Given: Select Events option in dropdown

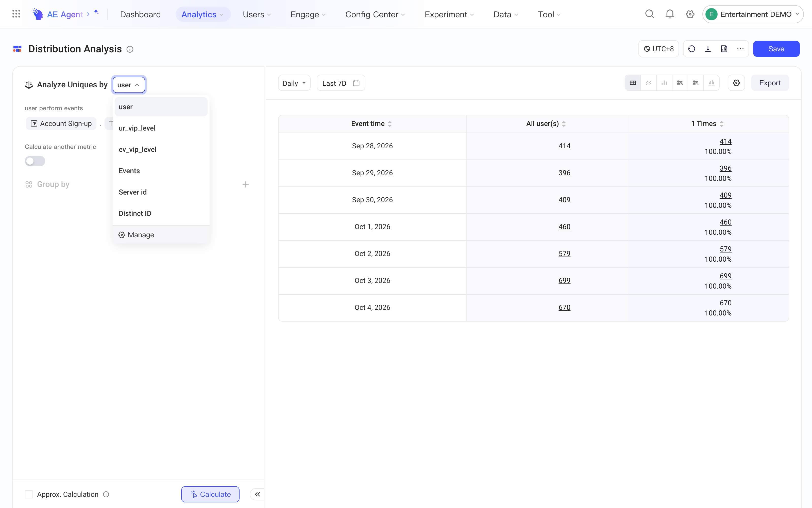Looking at the screenshot, I should tap(161, 171).
